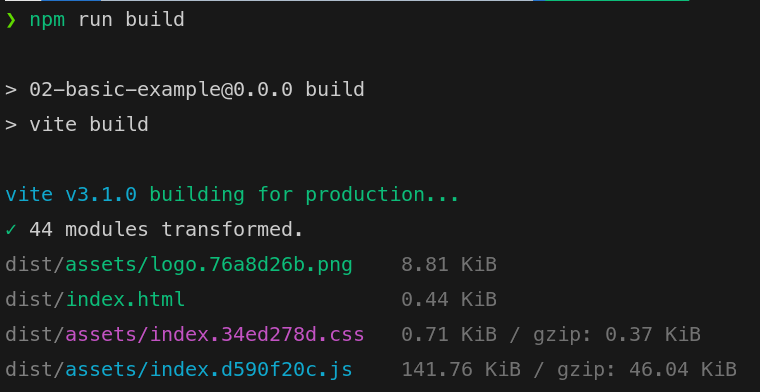Click the 0.71 KiB size value

coord(449,334)
